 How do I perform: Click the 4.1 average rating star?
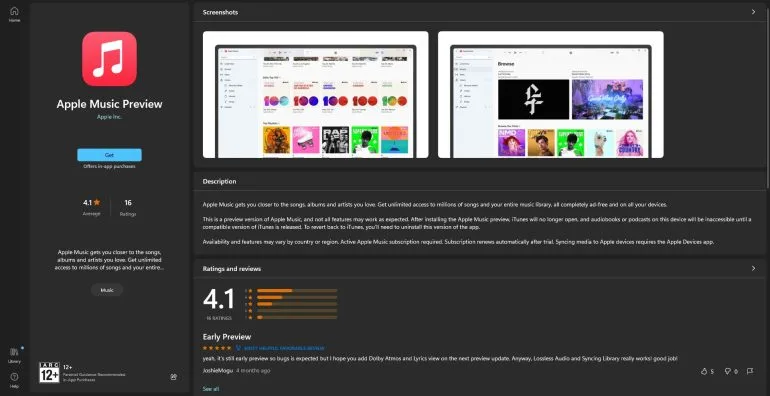[97, 202]
